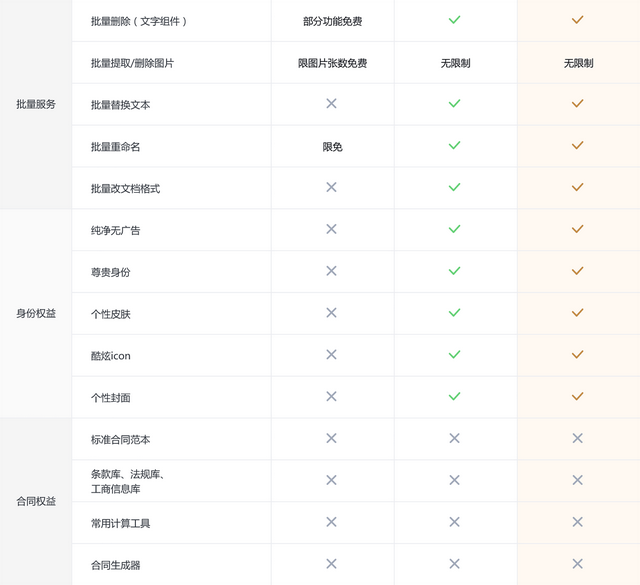
Task: Click the middle gray X in the 合同生成器 row
Action: click(x=454, y=564)
